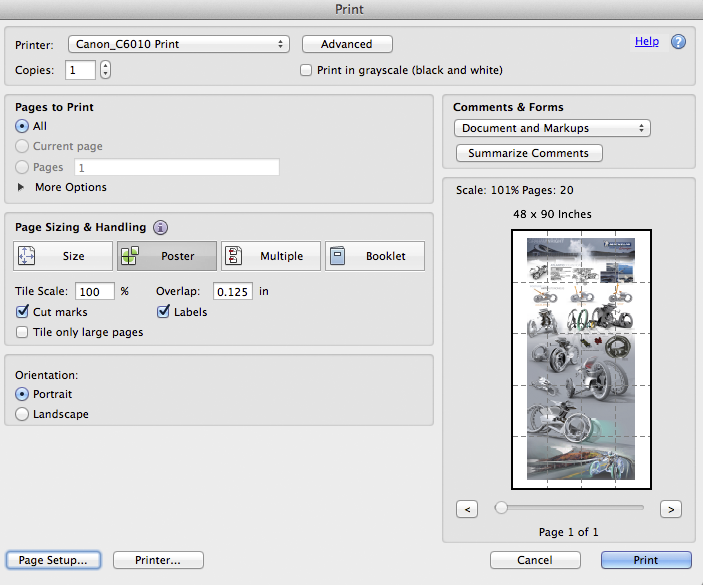Choose the Poster tiling mode
703x585 pixels.
[x=167, y=256]
